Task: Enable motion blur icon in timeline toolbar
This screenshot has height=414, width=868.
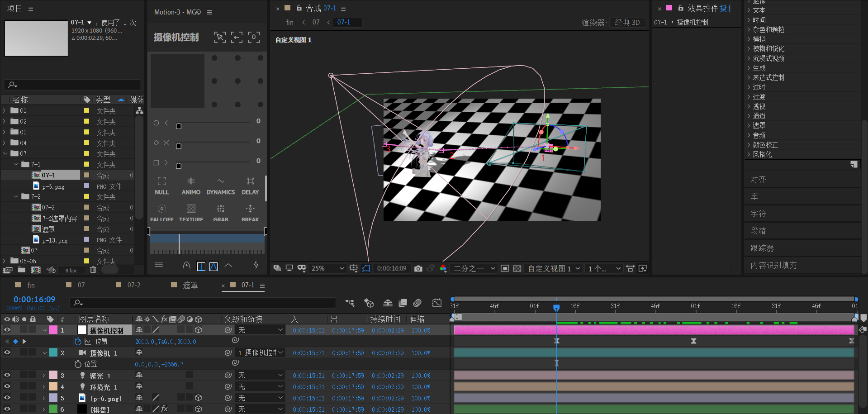Action: 417,303
